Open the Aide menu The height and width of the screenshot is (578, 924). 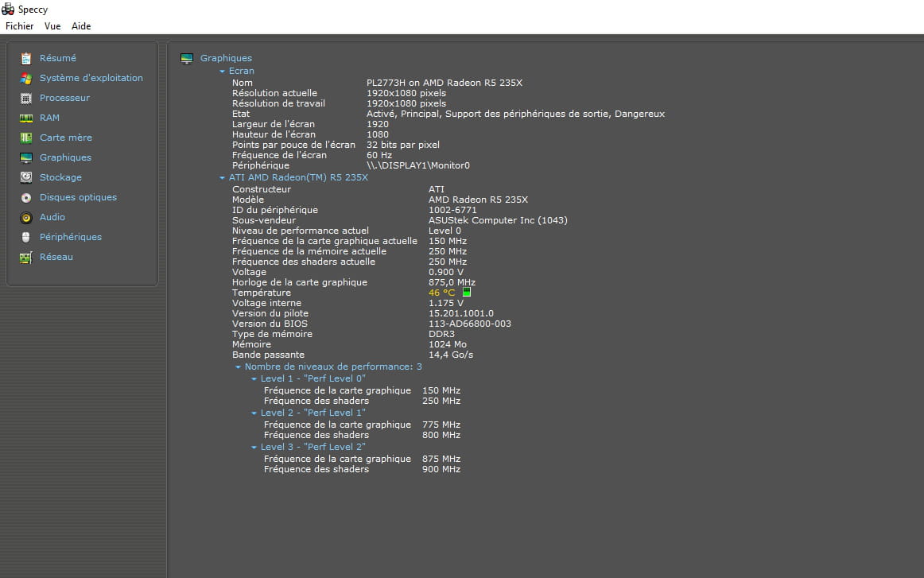(81, 26)
